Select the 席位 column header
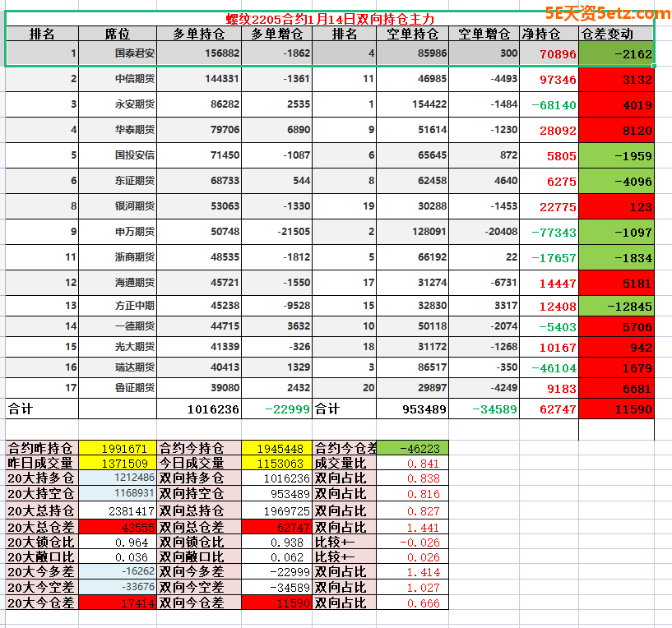The image size is (672, 628). click(117, 34)
